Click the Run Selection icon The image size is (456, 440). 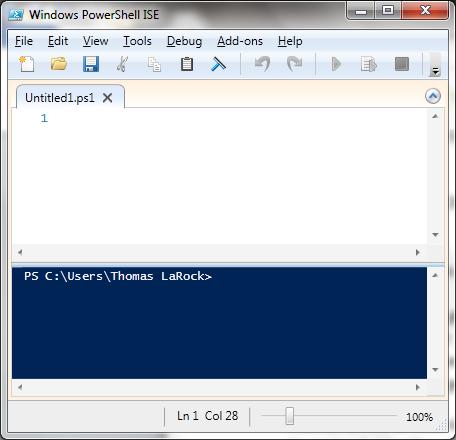[x=369, y=64]
